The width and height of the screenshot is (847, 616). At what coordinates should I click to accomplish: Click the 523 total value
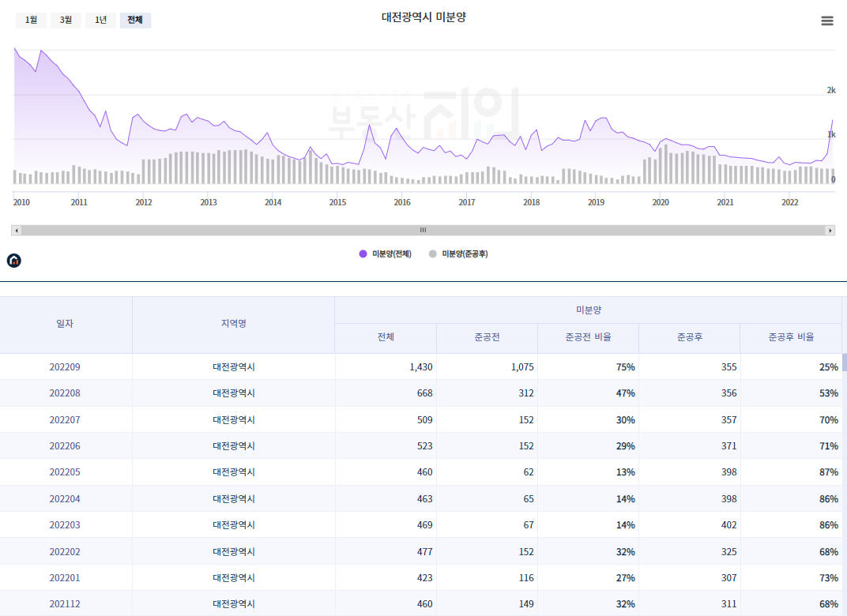click(424, 446)
